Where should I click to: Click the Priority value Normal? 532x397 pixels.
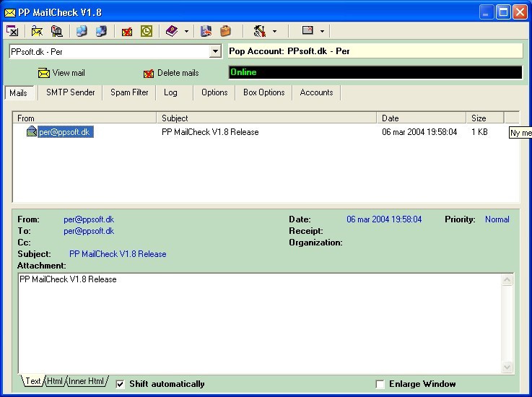click(497, 219)
